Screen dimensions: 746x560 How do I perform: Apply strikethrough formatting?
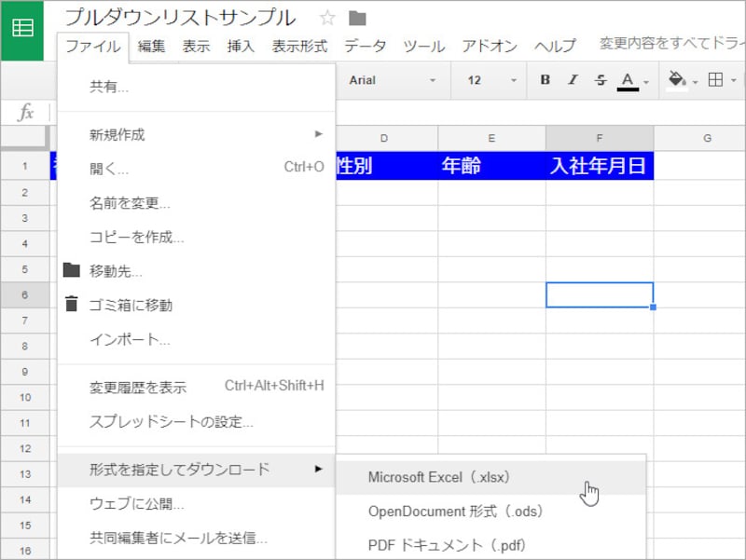point(599,81)
